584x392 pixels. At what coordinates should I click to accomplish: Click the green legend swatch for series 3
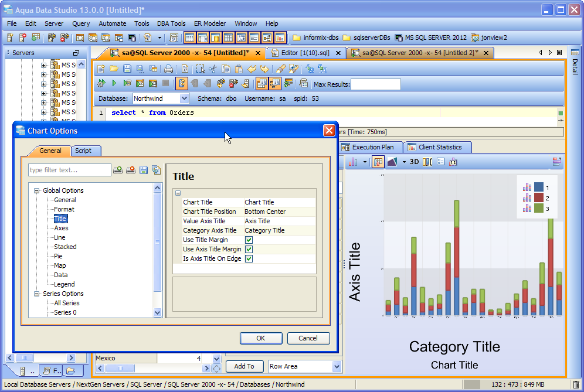click(x=539, y=208)
